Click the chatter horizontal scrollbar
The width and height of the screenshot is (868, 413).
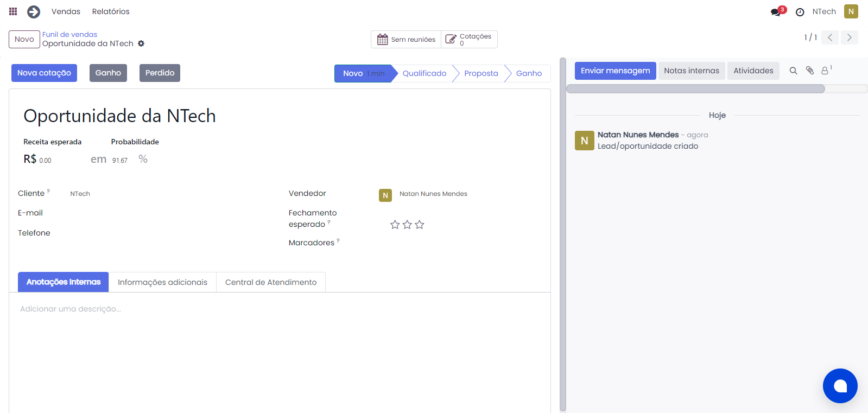coord(695,88)
